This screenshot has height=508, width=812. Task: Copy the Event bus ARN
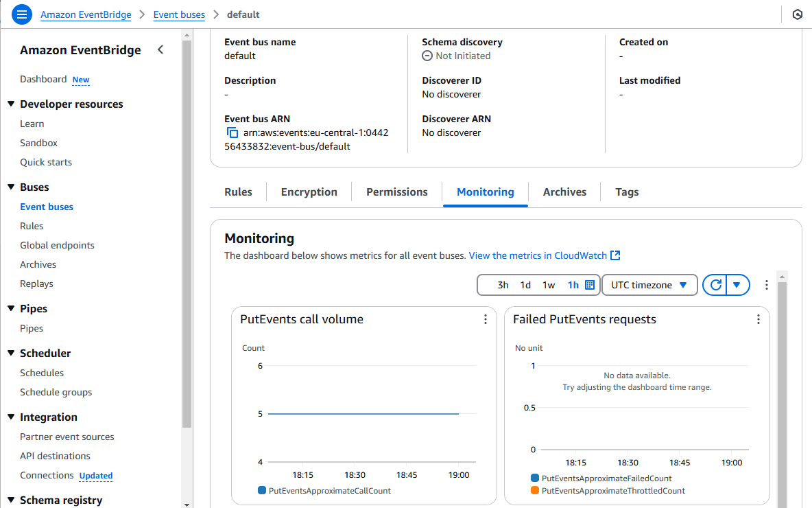[x=232, y=132]
